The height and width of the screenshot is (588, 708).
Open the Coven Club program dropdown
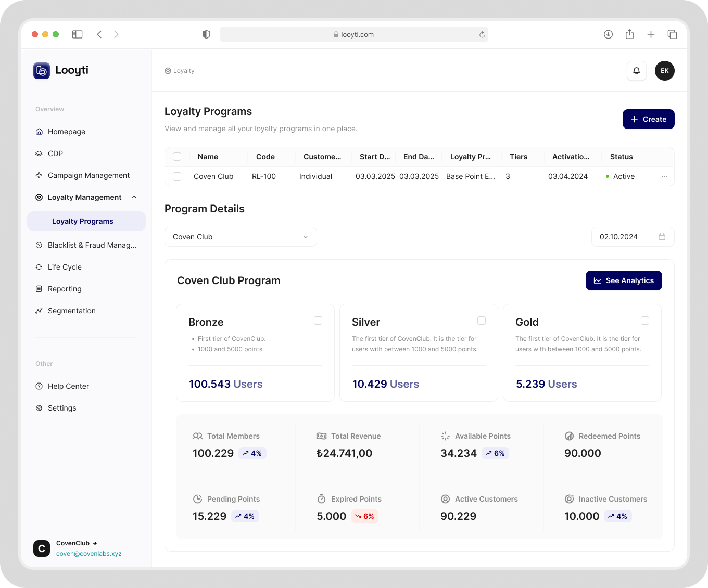pos(241,237)
